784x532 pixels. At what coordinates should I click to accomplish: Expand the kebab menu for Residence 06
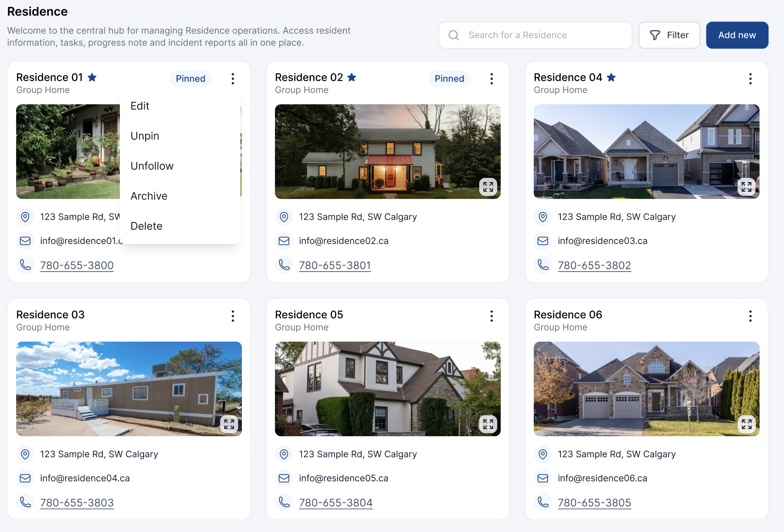tap(750, 316)
